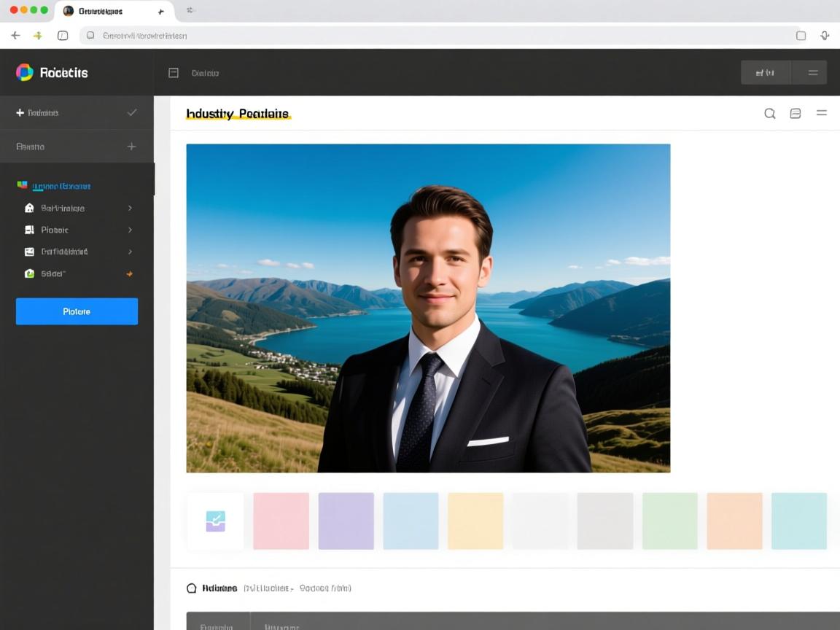Image resolution: width=840 pixels, height=630 pixels.
Task: Click plus icon on second sidebar section
Action: click(x=132, y=147)
